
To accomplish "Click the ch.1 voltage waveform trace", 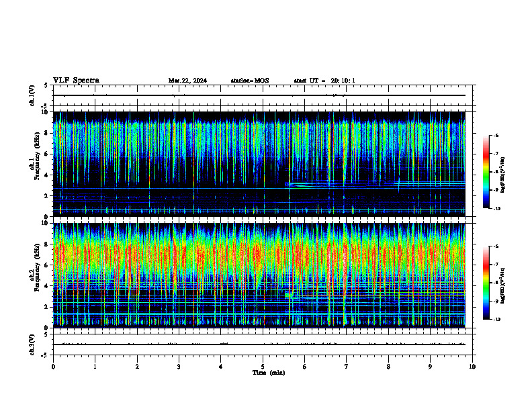I will pos(259,95).
